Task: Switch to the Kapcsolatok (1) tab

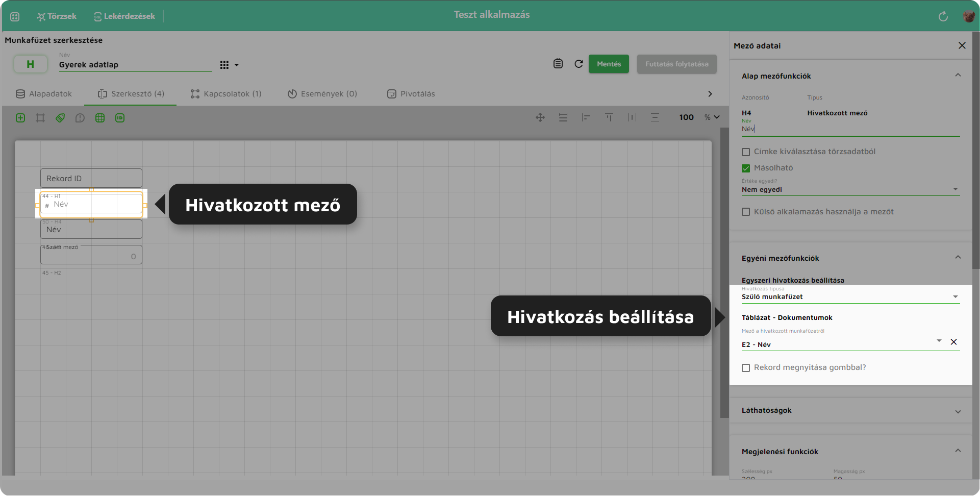Action: (226, 94)
